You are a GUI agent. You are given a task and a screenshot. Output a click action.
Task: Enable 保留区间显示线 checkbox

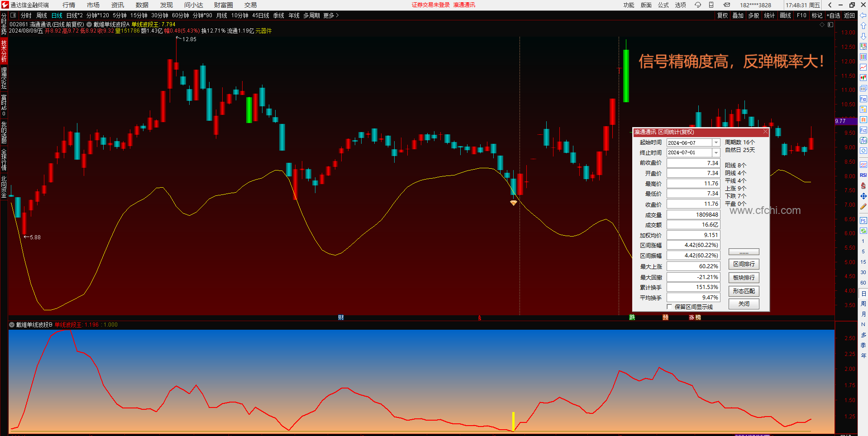(669, 307)
